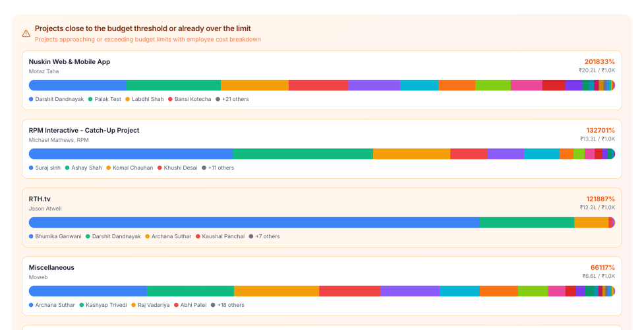Click Suraj sinh's blue legend dot
The image size is (644, 330).
(x=31, y=168)
